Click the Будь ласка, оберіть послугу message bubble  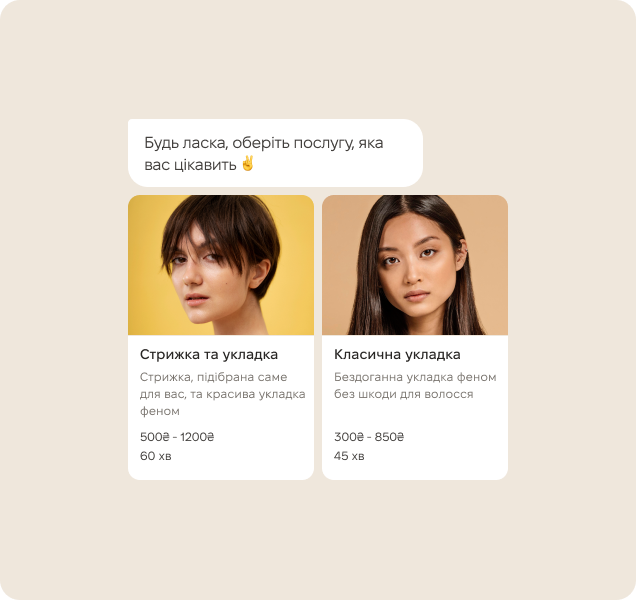(275, 153)
